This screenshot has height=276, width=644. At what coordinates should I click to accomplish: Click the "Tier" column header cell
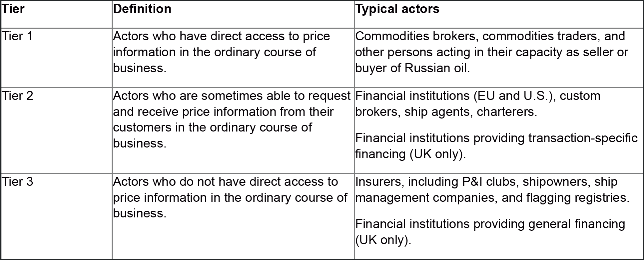[13, 9]
